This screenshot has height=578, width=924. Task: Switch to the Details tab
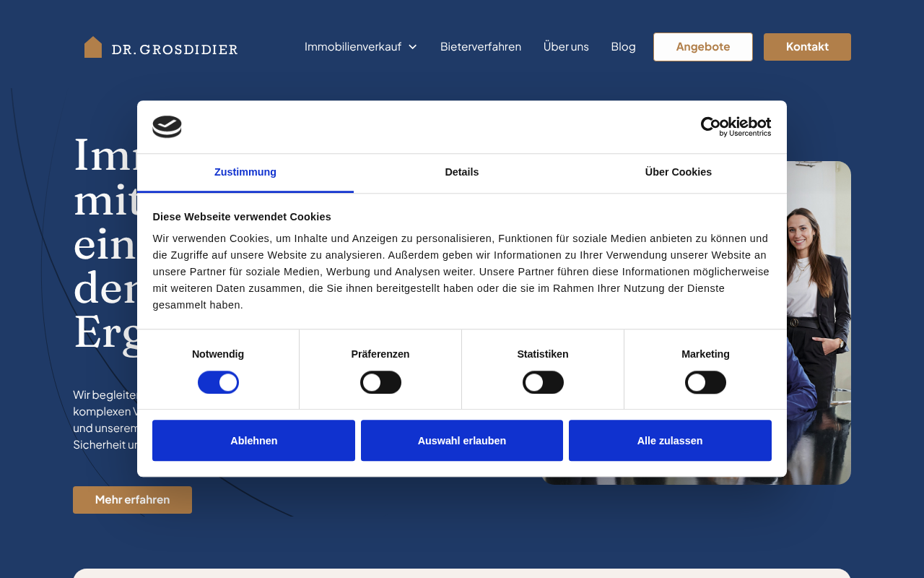(462, 173)
